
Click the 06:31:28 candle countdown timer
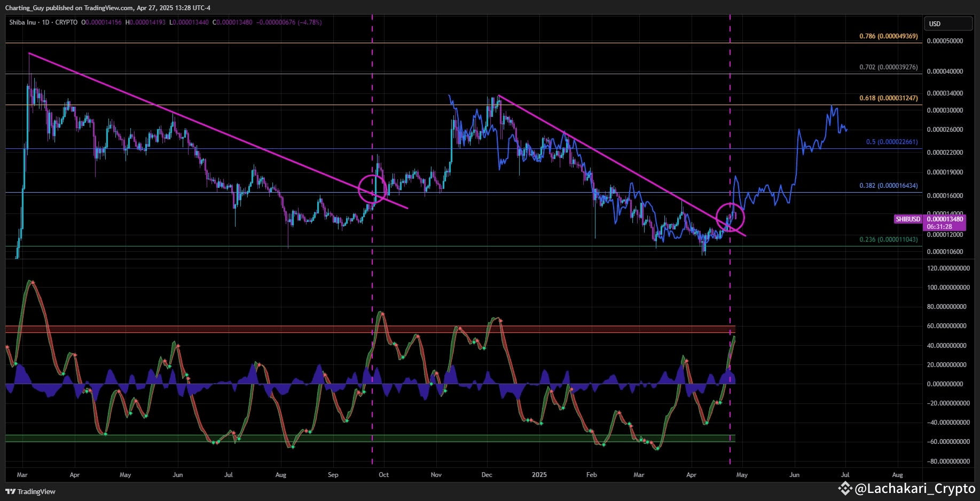click(938, 227)
